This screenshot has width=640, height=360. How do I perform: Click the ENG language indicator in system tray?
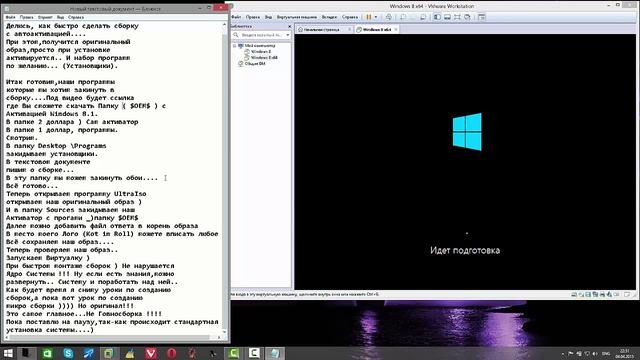tap(606, 353)
